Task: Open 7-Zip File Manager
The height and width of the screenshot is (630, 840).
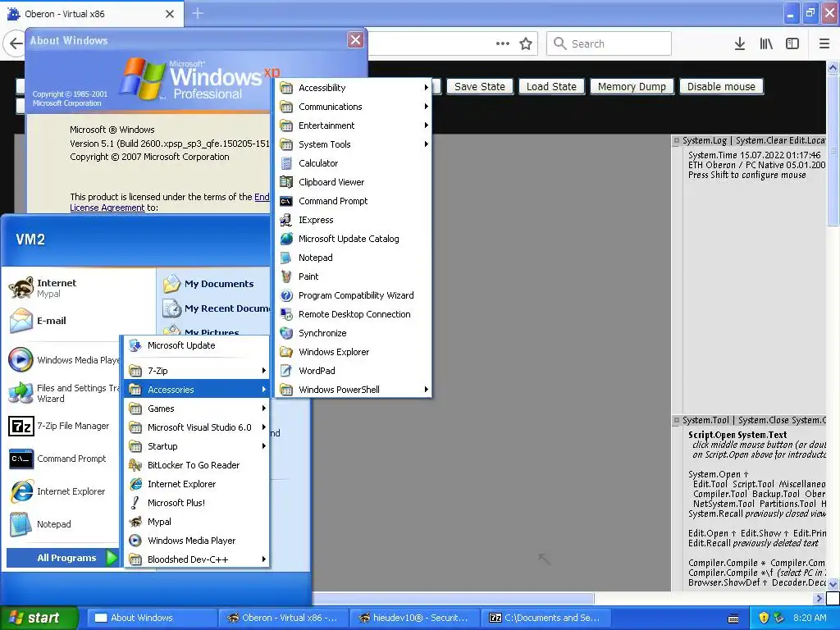Action: click(60, 426)
